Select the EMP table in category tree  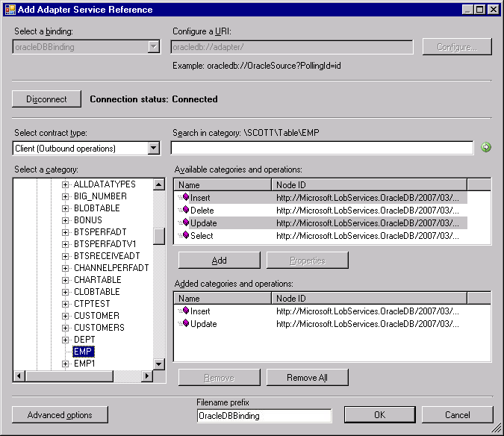pyautogui.click(x=84, y=352)
